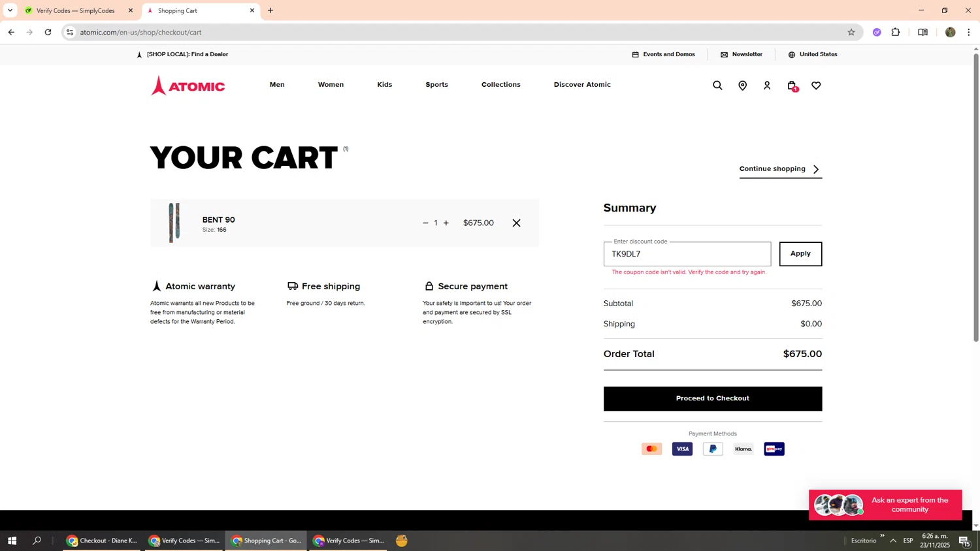Apply the discount code
The height and width of the screenshot is (551, 980).
click(x=800, y=254)
